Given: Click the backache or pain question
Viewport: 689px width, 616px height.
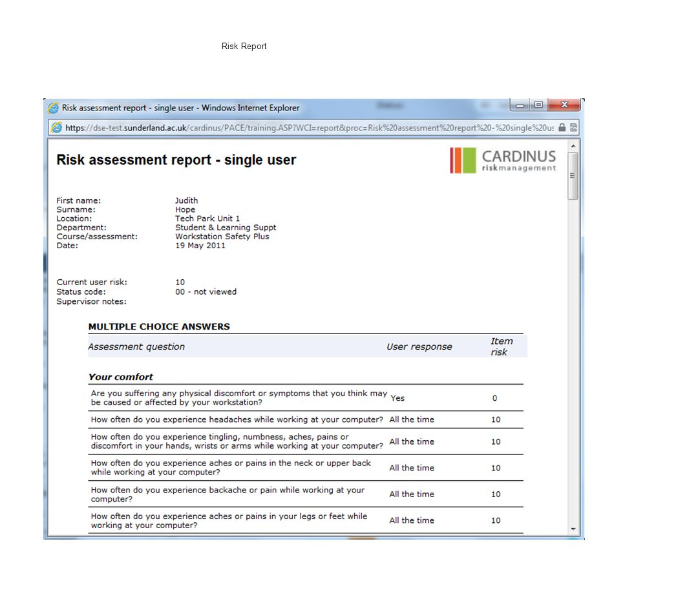Looking at the screenshot, I should point(228,494).
